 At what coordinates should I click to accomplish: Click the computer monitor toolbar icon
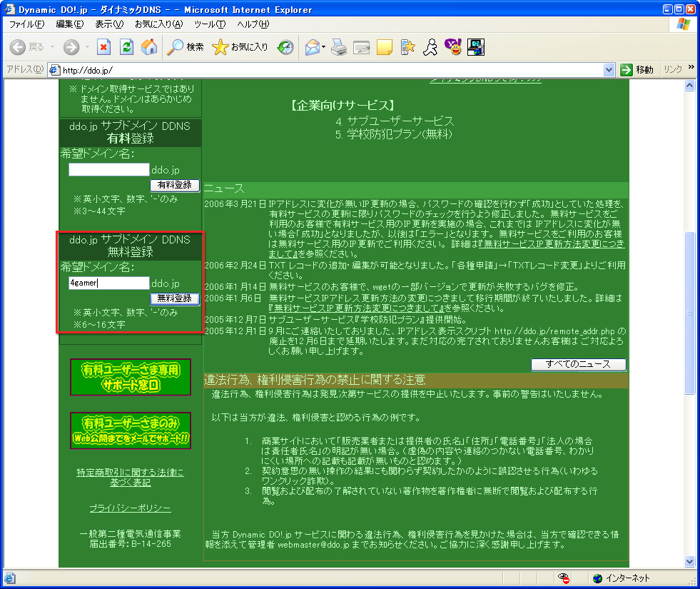[x=476, y=47]
